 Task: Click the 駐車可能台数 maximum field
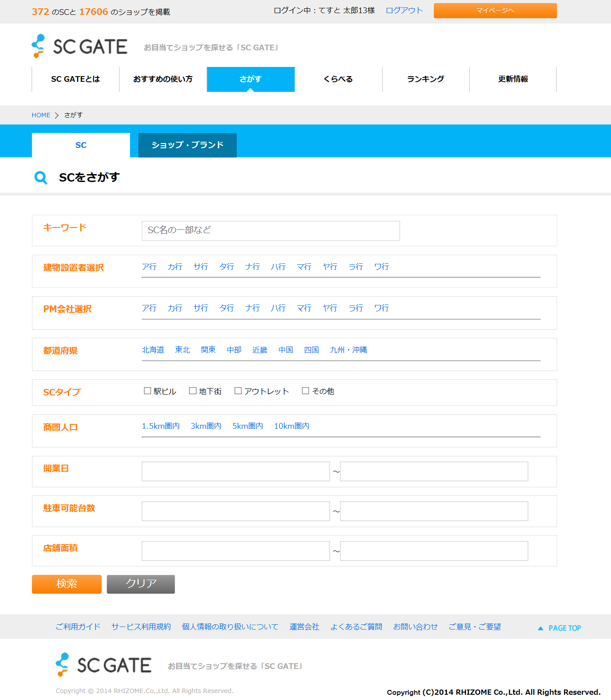pos(434,511)
